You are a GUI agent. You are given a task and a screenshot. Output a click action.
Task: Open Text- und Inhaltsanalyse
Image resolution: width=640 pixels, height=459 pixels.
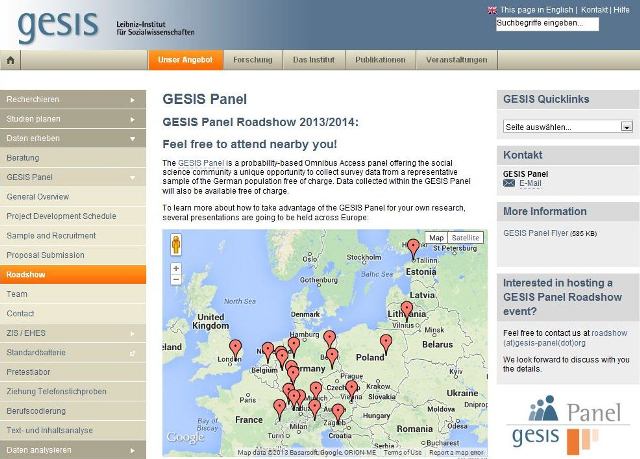[73, 430]
